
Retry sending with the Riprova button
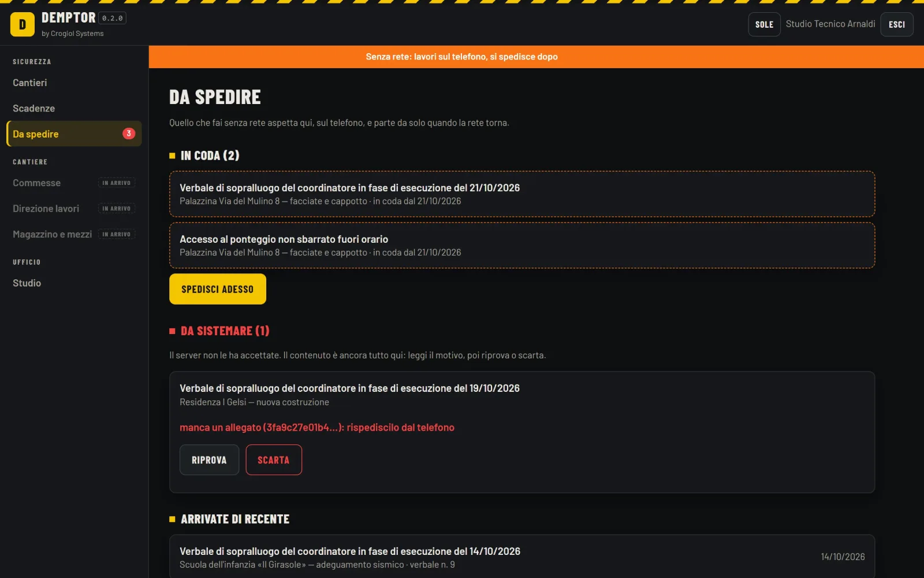(209, 460)
